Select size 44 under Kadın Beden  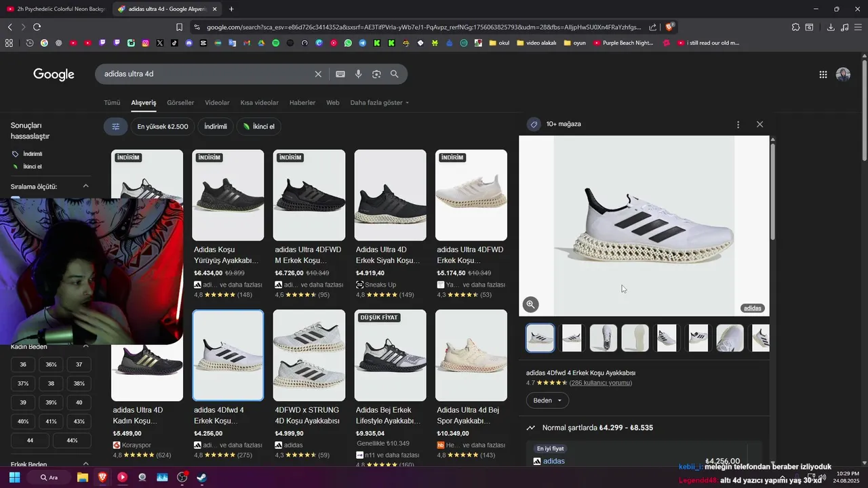[x=30, y=441]
